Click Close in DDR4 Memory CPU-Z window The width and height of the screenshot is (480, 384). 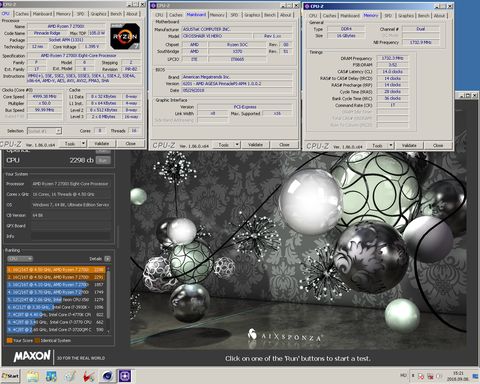click(438, 146)
